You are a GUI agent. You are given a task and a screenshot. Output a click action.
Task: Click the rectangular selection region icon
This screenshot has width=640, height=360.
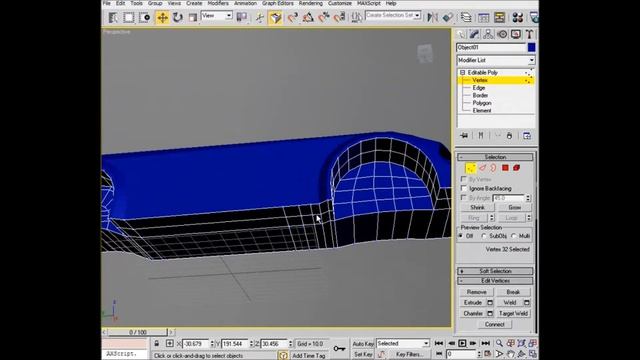click(x=129, y=18)
